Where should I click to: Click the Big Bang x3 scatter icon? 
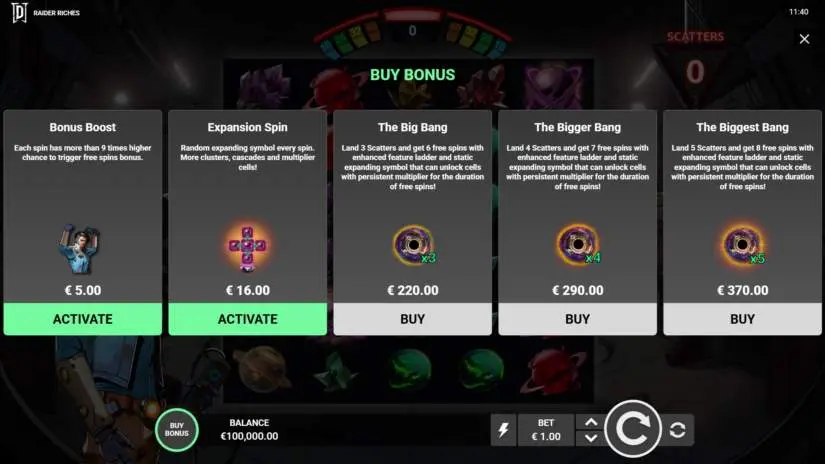(414, 246)
